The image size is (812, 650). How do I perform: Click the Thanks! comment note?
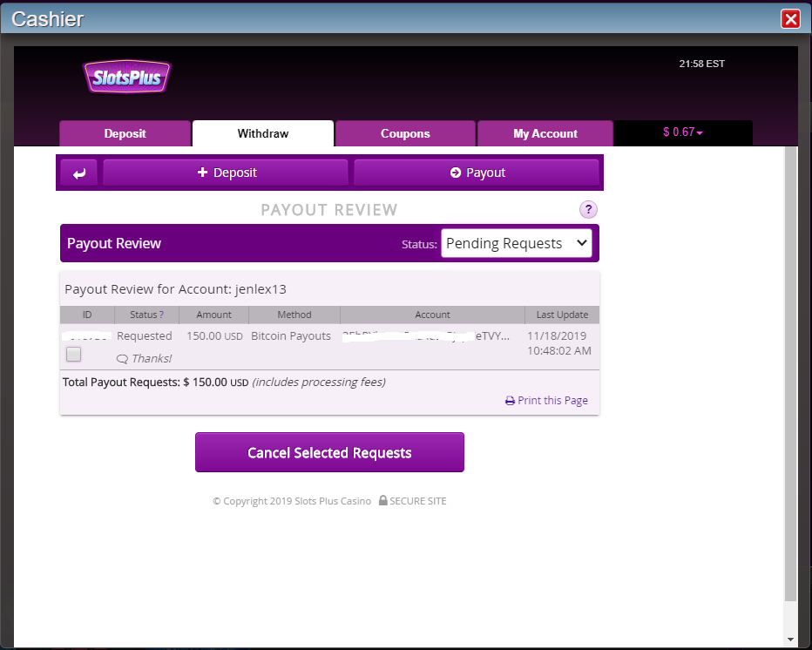[144, 358]
